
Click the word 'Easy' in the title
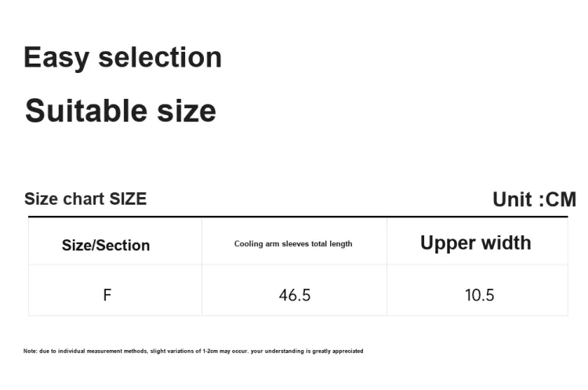click(56, 58)
